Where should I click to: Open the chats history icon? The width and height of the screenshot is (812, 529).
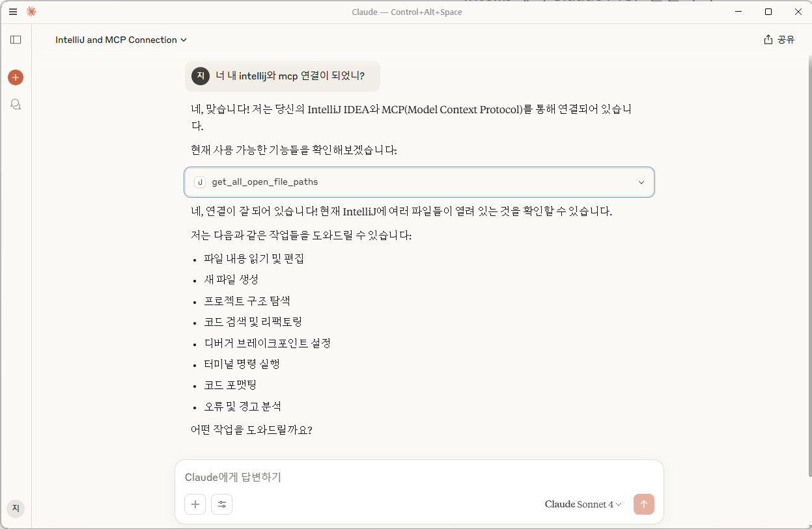(16, 104)
